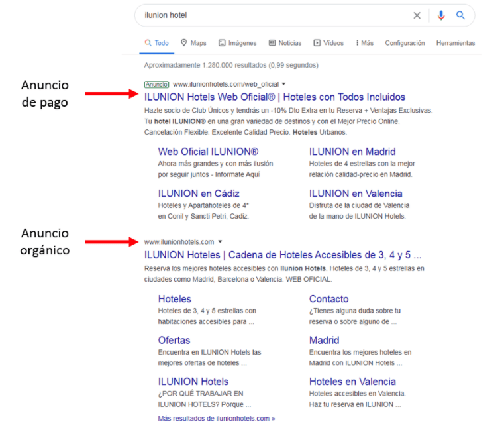Viewport: 504px width, 444px height.
Task: Click 'Hoteles de 4 estrellas con la mejor' text
Action: 362,164
